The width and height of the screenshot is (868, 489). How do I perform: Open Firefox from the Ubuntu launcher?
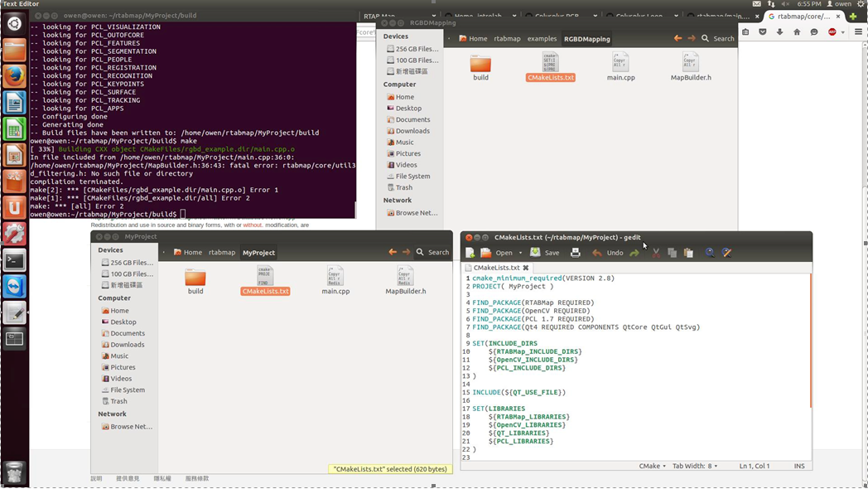tap(14, 76)
